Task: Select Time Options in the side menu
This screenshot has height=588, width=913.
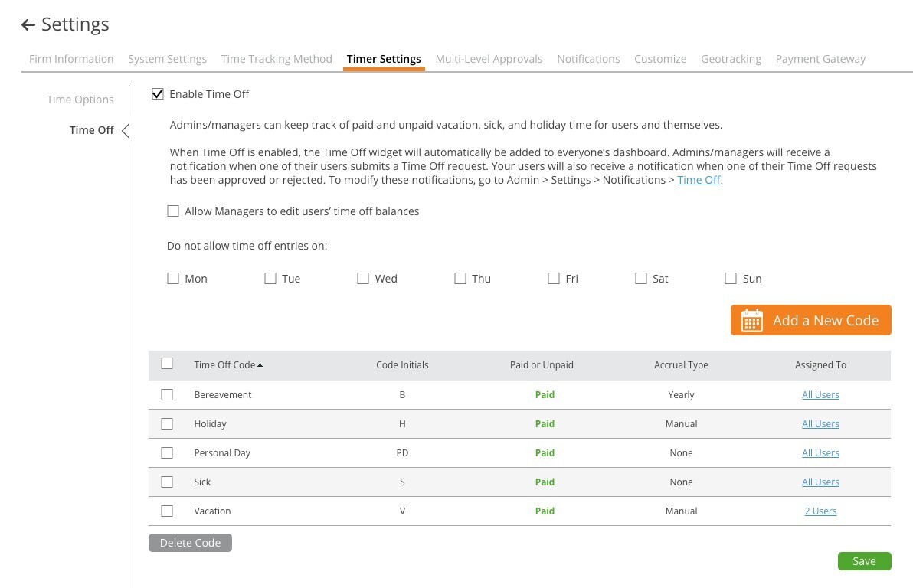Action: [x=80, y=100]
